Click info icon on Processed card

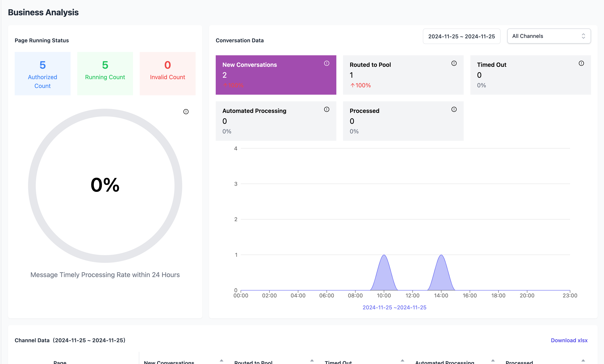click(x=454, y=109)
